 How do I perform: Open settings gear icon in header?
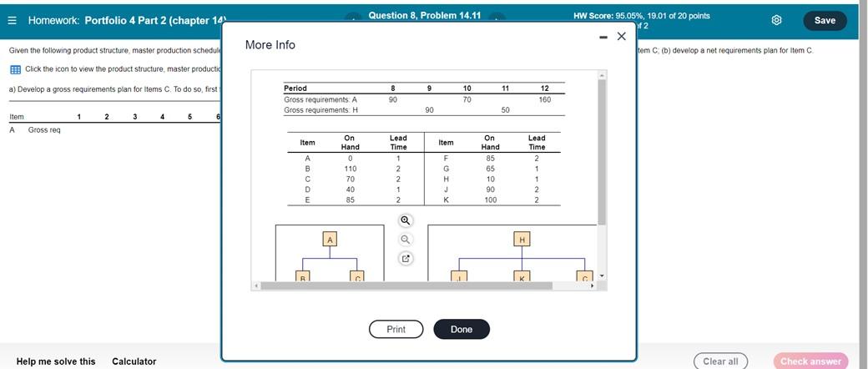pyautogui.click(x=777, y=21)
